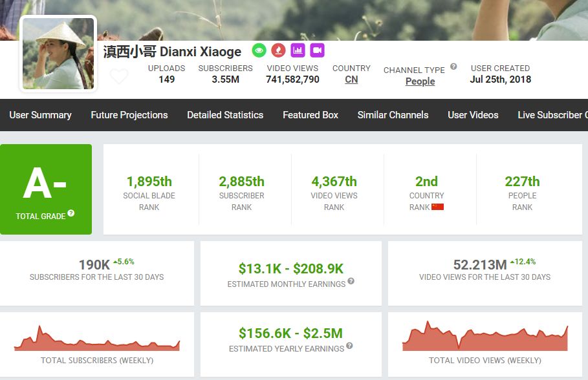Open the purple bar chart icon
The height and width of the screenshot is (380, 588).
pos(298,50)
